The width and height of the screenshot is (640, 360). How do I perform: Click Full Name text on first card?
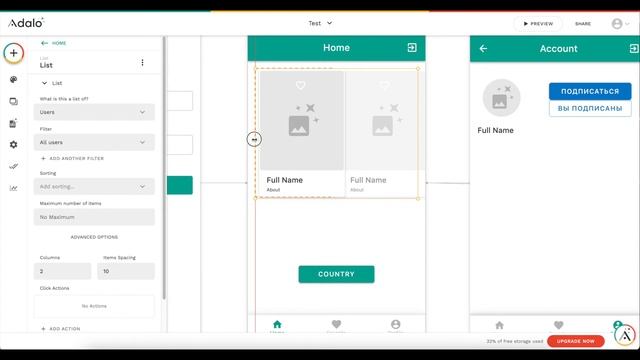pyautogui.click(x=284, y=180)
